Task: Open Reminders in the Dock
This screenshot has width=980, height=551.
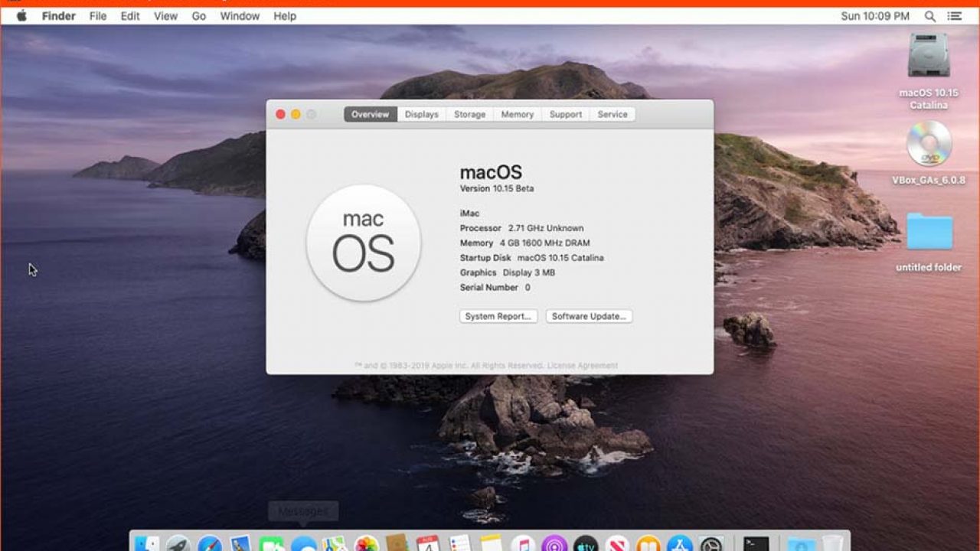Action: [x=460, y=544]
